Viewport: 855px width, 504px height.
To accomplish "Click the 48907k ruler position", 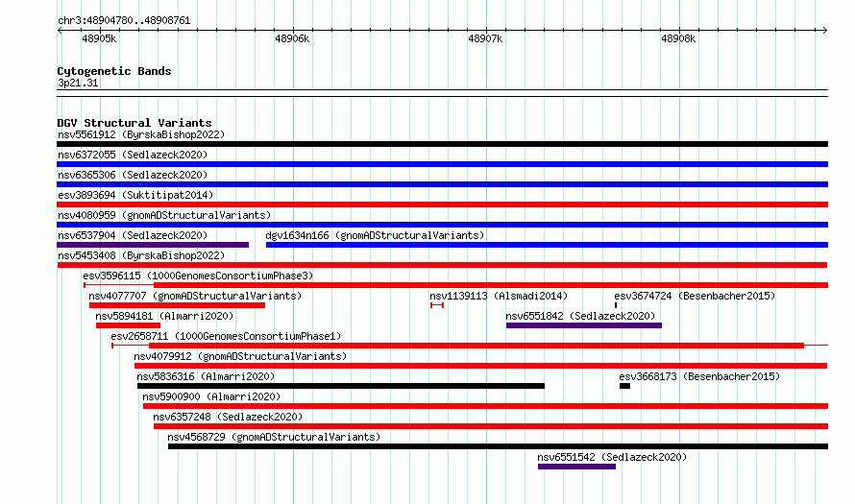I will point(485,38).
